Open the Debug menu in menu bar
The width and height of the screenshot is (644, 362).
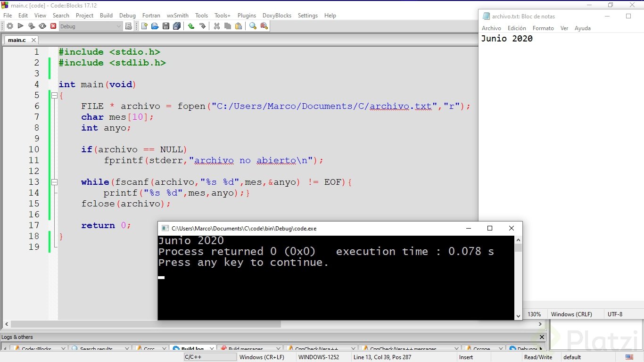coord(127,16)
